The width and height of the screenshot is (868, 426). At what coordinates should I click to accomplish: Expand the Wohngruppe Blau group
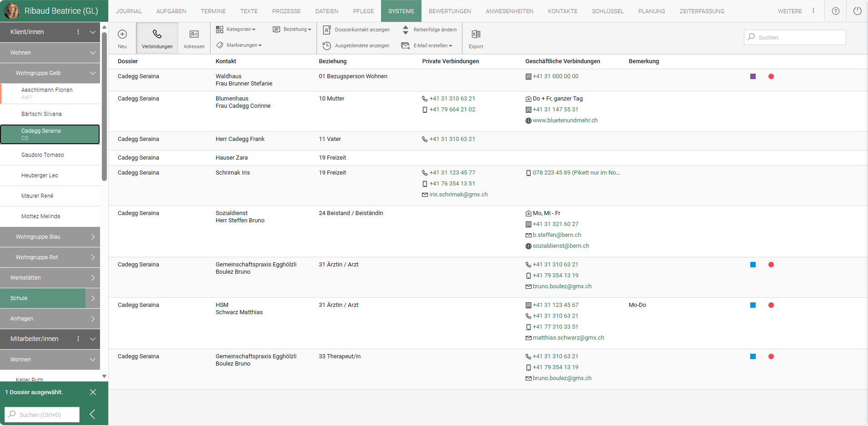[x=93, y=237]
